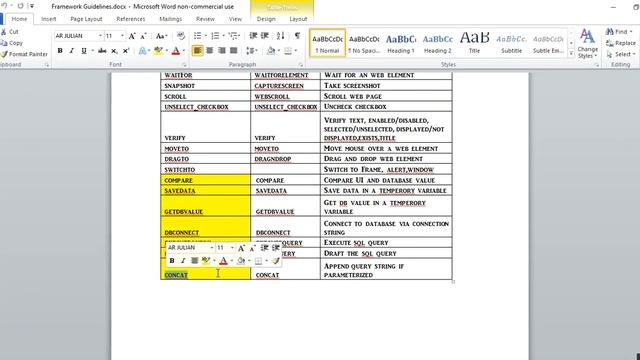Click the ribbon Grow Font icon
Viewport: 640px width, 360px height.
132,36
